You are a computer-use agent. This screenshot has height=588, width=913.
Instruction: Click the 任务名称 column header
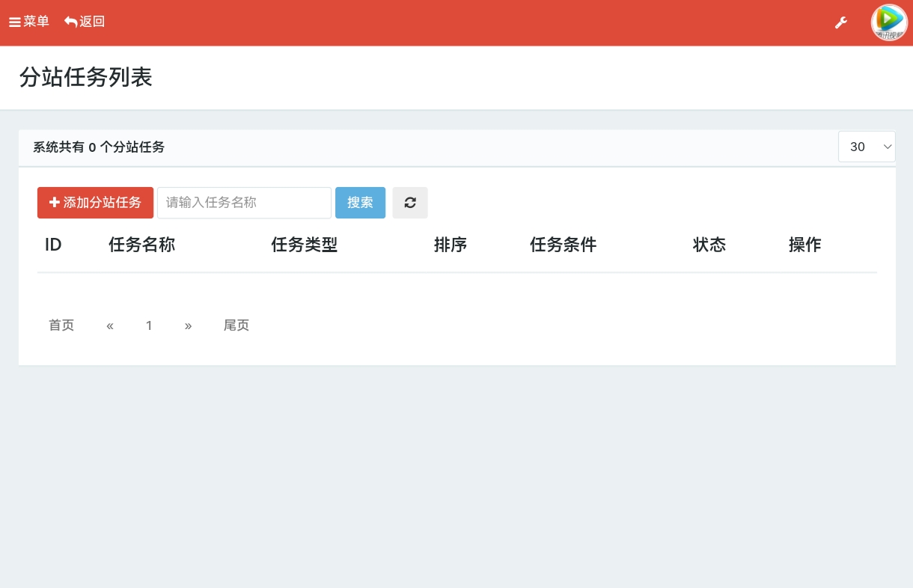pyautogui.click(x=141, y=245)
